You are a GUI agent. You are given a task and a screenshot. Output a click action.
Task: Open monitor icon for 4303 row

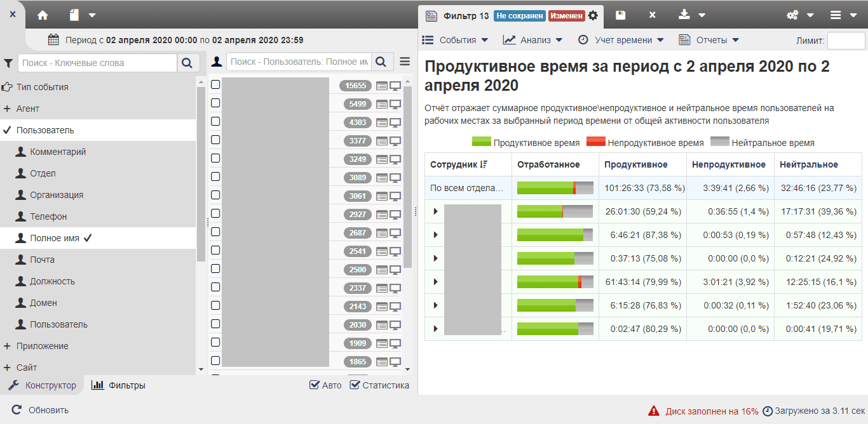(x=395, y=123)
